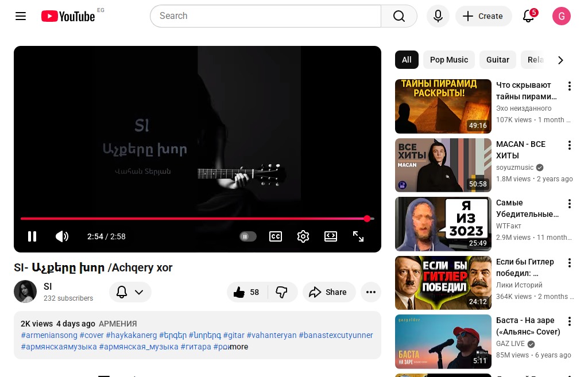
Task: Open hashtag #армянскаямузыка
Action: (59, 347)
